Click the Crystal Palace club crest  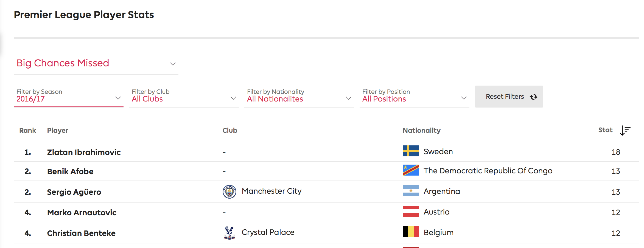click(229, 233)
